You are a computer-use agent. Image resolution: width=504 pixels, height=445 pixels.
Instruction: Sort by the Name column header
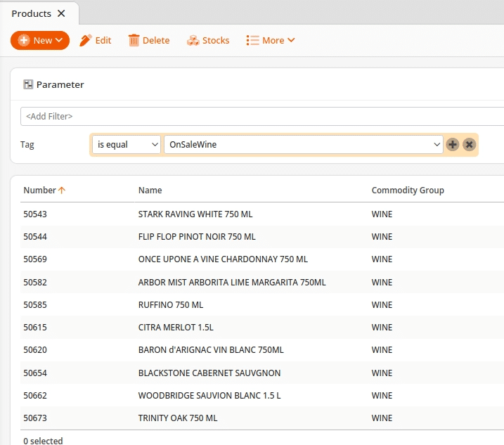point(150,190)
